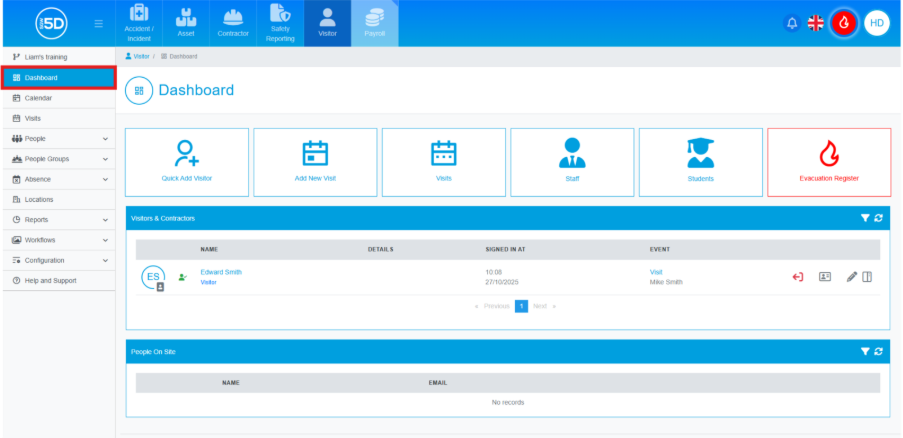Image resolution: width=903 pixels, height=438 pixels.
Task: Expand the Reports sidebar section
Action: click(x=58, y=220)
